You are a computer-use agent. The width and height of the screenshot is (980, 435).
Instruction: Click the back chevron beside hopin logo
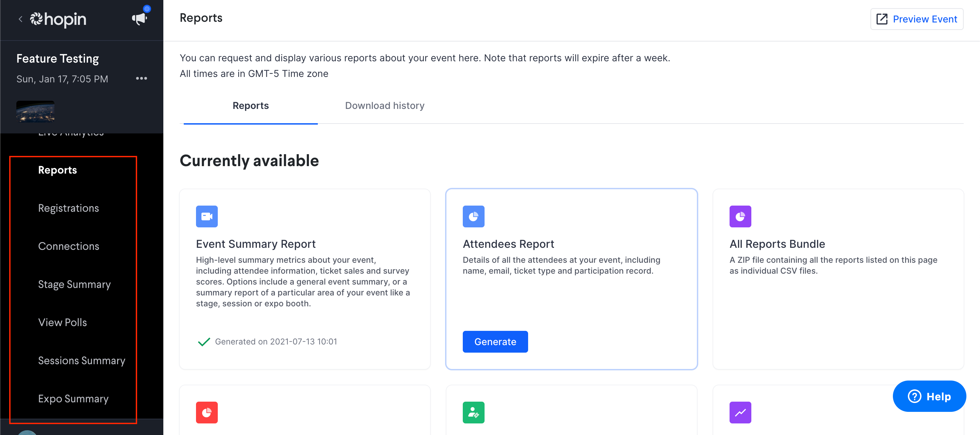point(20,19)
